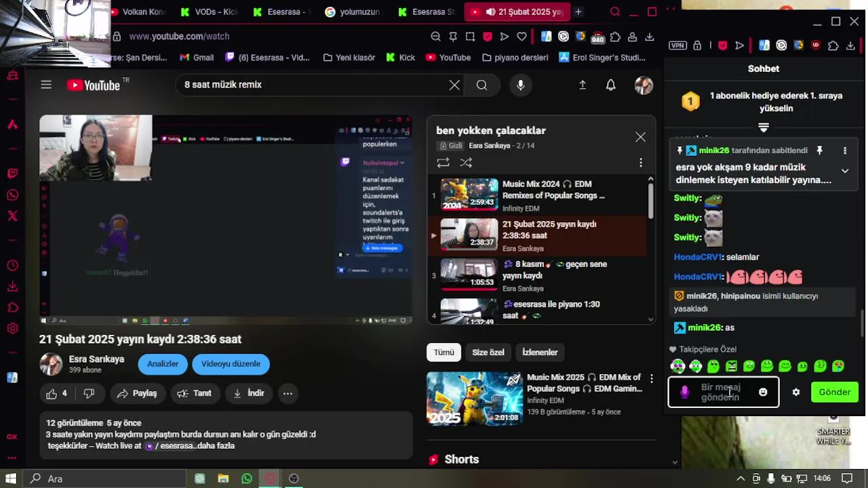This screenshot has height=488, width=868.
Task: Switch to the VODs - Kick browser tab
Action: tap(209, 12)
